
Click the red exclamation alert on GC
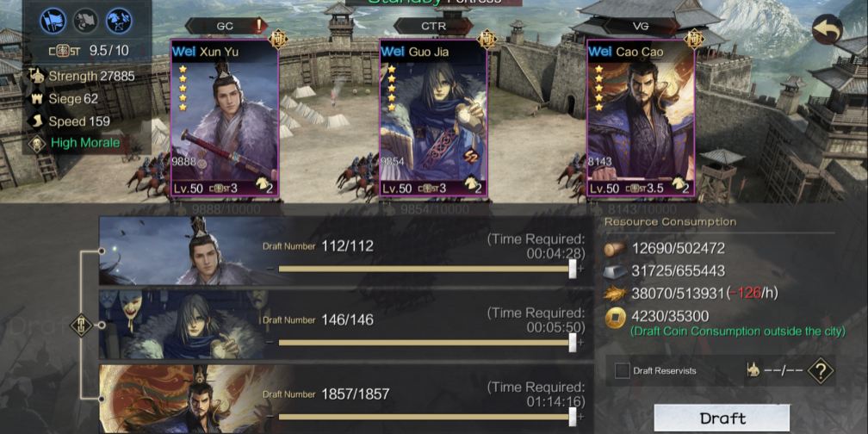coord(259,26)
